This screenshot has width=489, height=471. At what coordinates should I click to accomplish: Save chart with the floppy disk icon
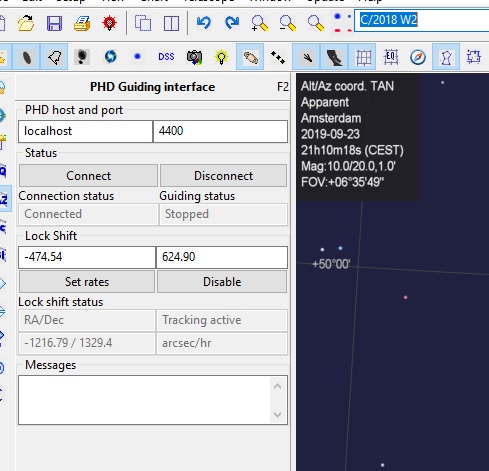[54, 24]
